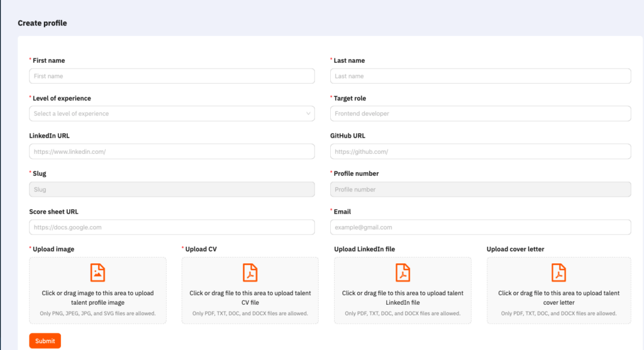
Task: Click the PDF icon in Upload cover letter
Action: point(558,273)
